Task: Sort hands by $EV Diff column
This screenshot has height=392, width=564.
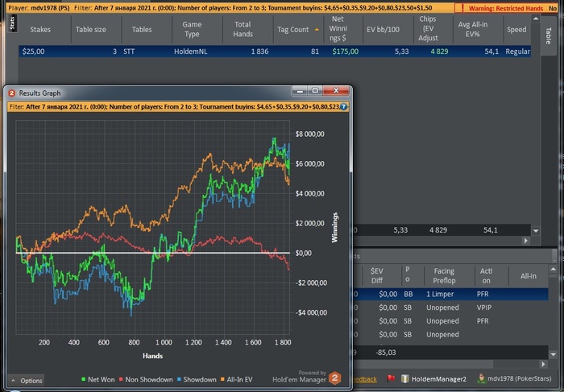Action: click(376, 275)
